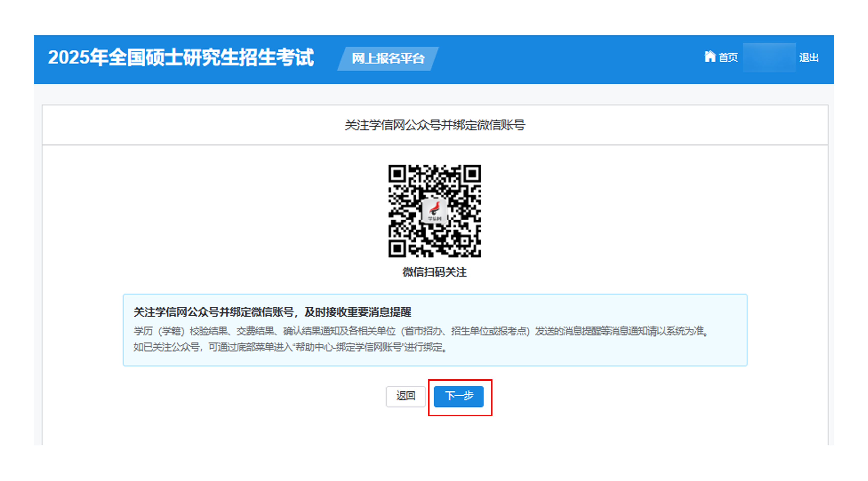This screenshot has width=868, height=481.
Task: Click the 微信扫码关注 caption
Action: pos(435,272)
